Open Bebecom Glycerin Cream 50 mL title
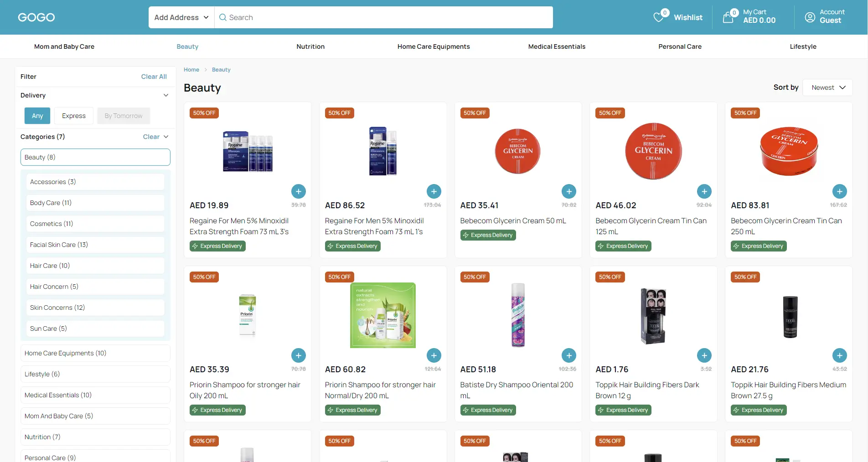Image resolution: width=868 pixels, height=462 pixels. point(513,221)
